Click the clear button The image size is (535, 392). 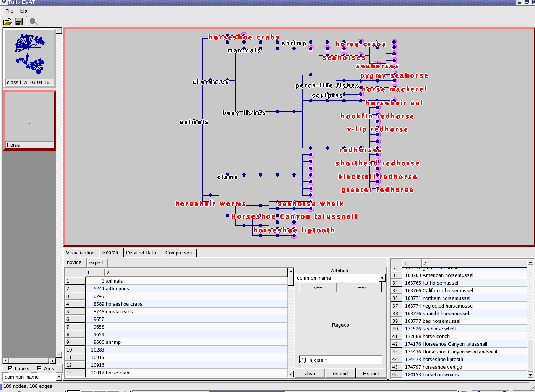310,373
